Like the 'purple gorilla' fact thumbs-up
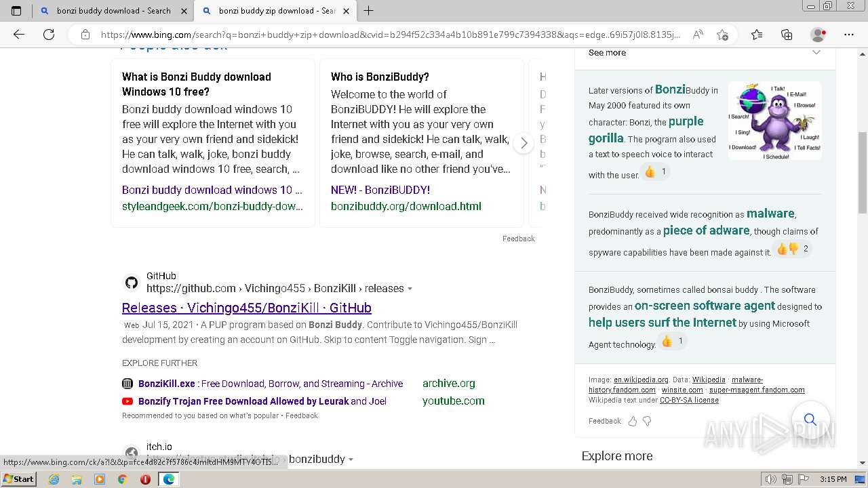The image size is (868, 488). coord(650,172)
